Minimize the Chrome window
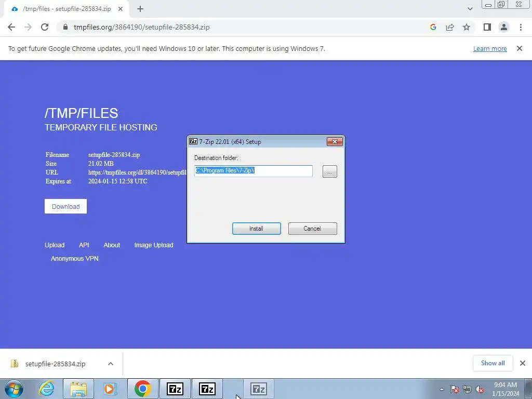532x399 pixels. pos(488,5)
